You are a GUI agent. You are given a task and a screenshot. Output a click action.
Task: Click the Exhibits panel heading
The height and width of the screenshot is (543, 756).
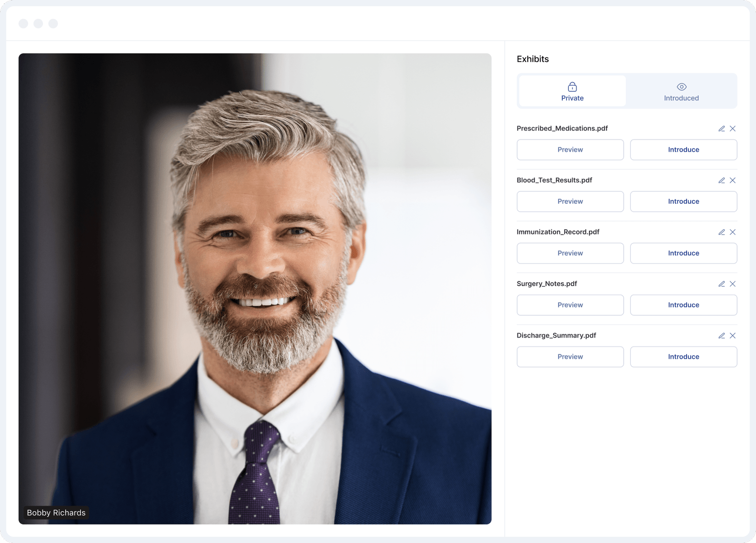pos(533,59)
